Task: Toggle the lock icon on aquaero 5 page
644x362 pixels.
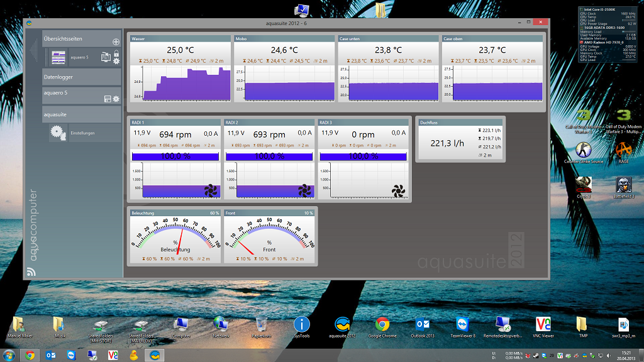Action: pos(116,54)
